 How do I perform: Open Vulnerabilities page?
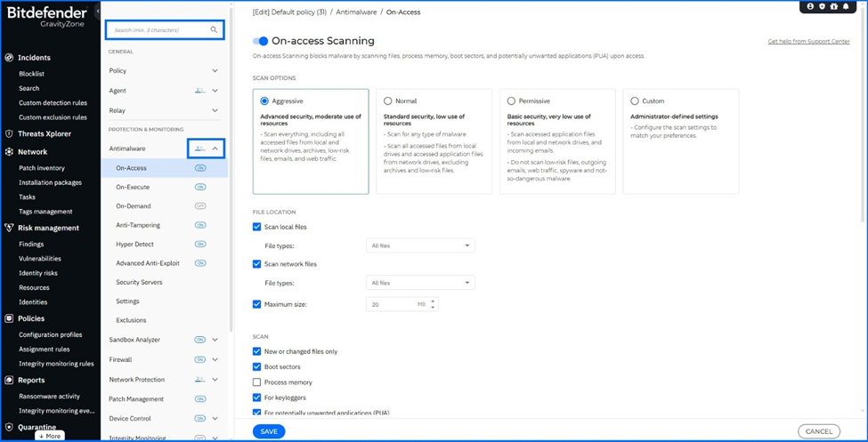(40, 258)
